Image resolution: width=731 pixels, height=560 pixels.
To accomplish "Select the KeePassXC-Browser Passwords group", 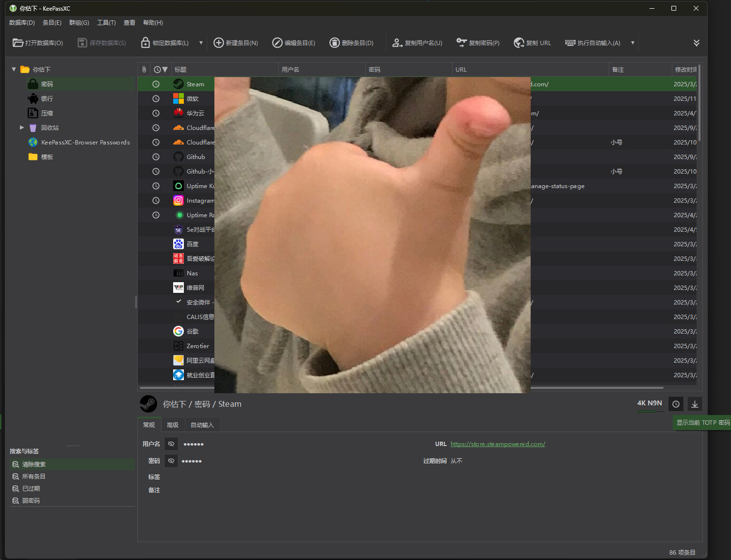I will [85, 142].
